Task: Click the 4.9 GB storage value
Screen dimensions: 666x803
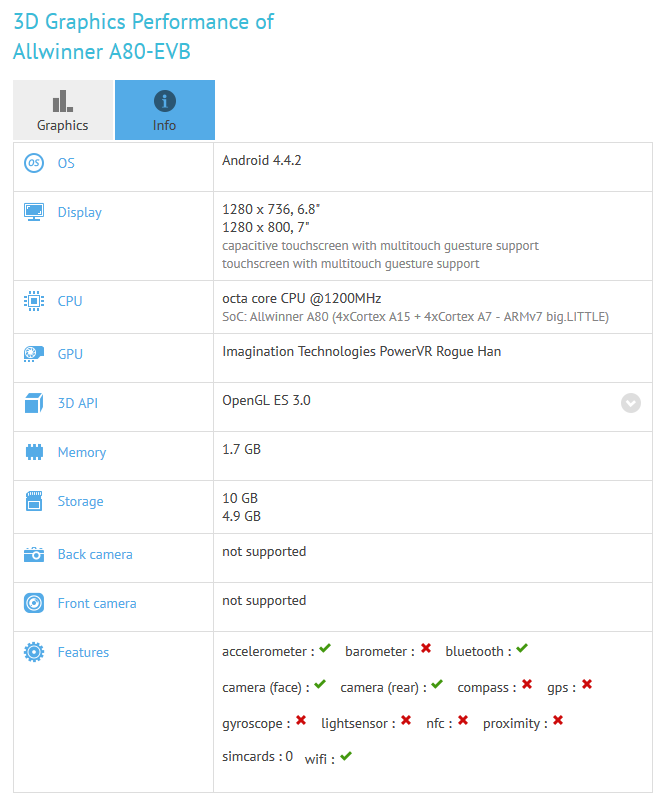Action: (x=241, y=516)
